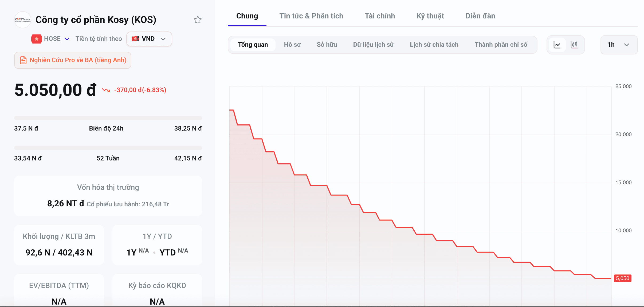
Task: Switch to the Tài chính tab
Action: [380, 16]
